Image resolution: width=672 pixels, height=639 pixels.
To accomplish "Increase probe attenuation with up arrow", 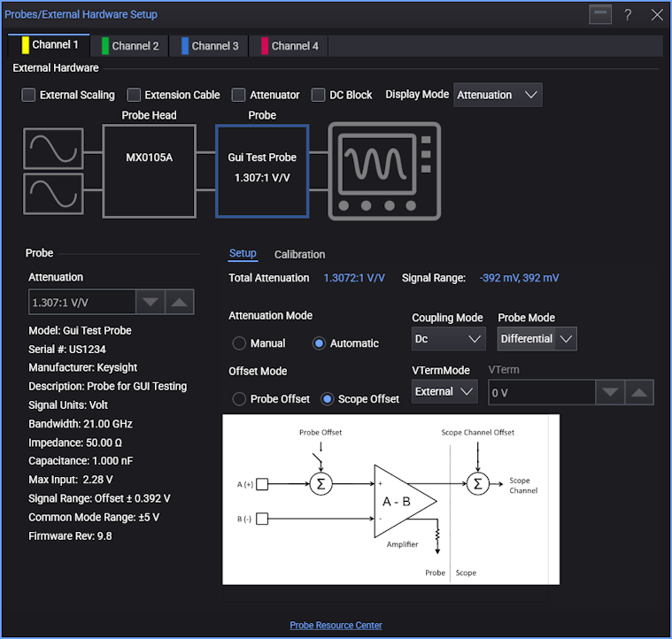I will pos(180,302).
